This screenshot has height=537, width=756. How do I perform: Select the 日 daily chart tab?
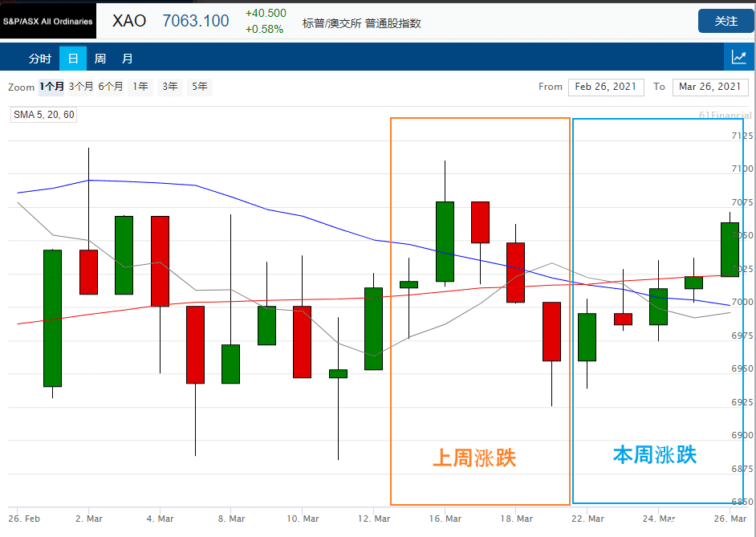(x=73, y=59)
